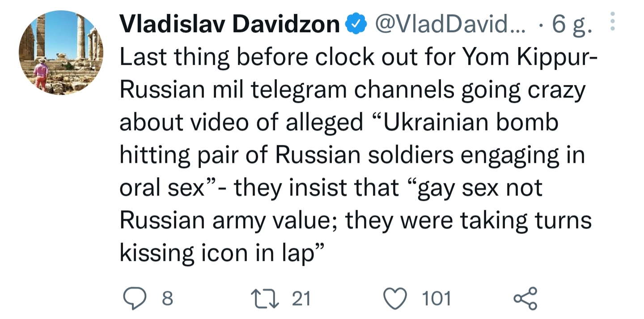This screenshot has height=319, width=644.
Task: Open profile via the Vladislav Davidzon name
Action: [229, 25]
